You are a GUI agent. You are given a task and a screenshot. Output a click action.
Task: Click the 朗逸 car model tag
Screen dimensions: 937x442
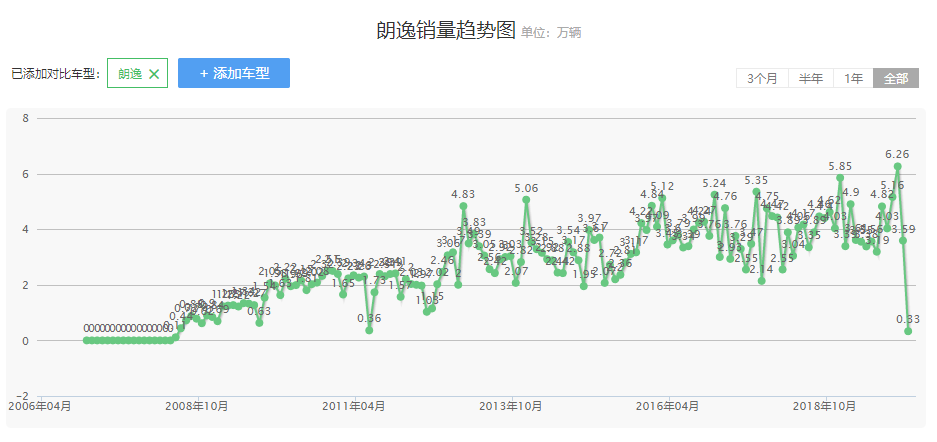tap(130, 73)
